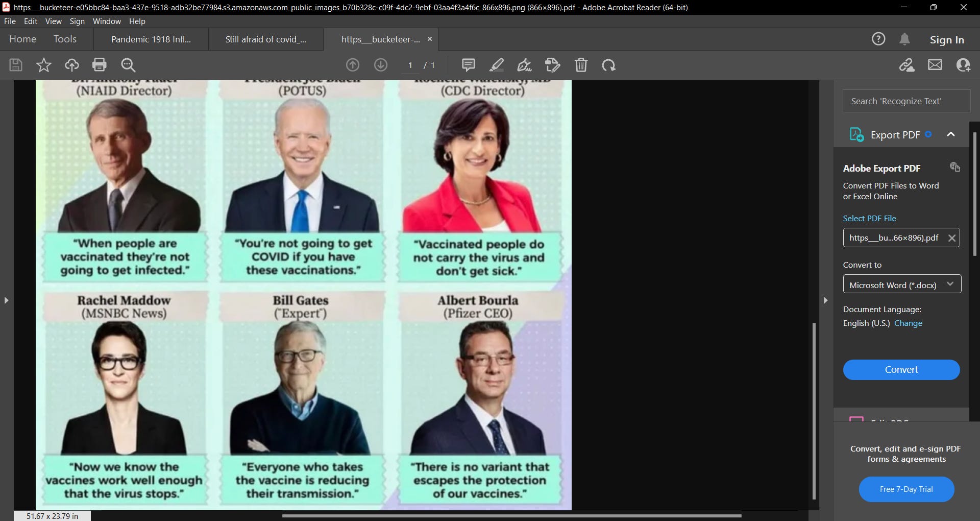Open the find text magnifier tool

(x=128, y=65)
